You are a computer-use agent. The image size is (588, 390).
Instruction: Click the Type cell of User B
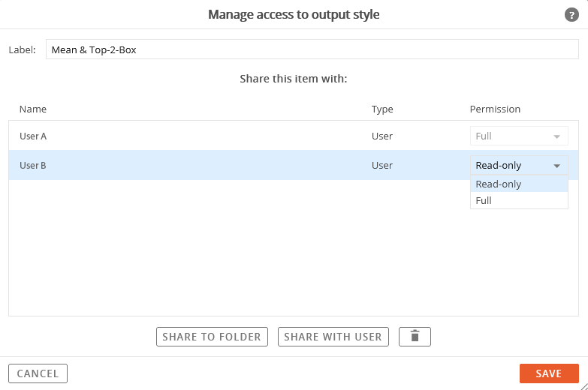click(x=382, y=166)
